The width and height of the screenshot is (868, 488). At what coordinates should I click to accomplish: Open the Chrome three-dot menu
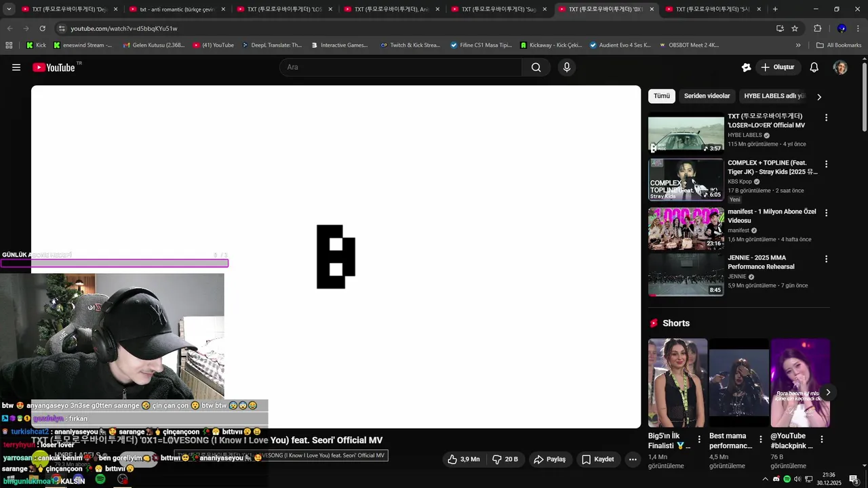[859, 28]
